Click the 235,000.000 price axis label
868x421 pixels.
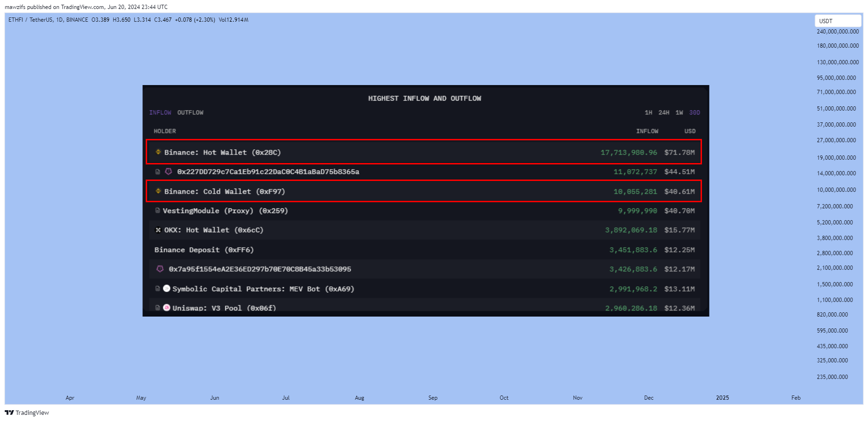(x=832, y=377)
